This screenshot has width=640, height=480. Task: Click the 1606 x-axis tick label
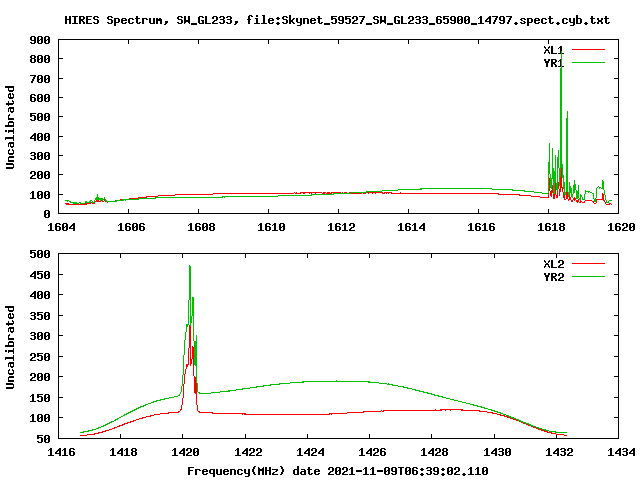(131, 227)
